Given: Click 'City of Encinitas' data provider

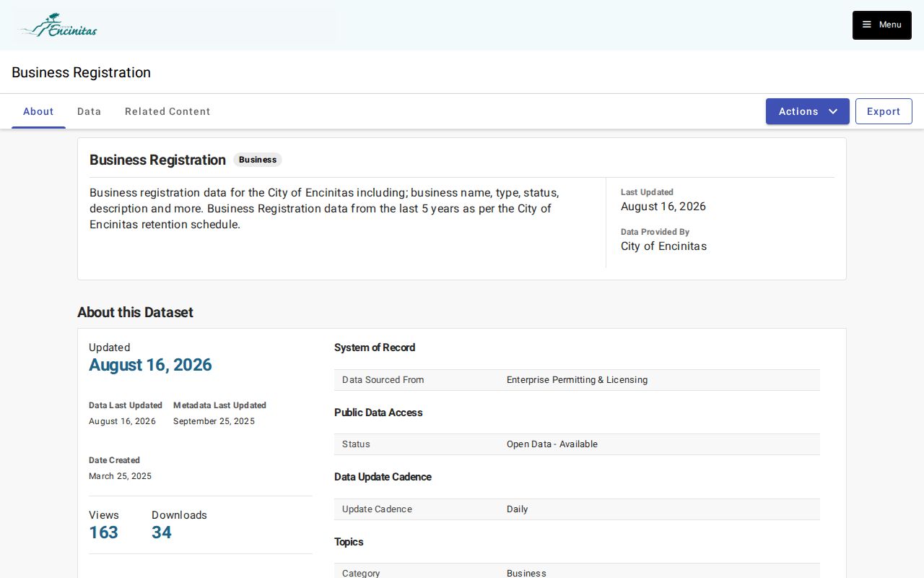Looking at the screenshot, I should (663, 246).
